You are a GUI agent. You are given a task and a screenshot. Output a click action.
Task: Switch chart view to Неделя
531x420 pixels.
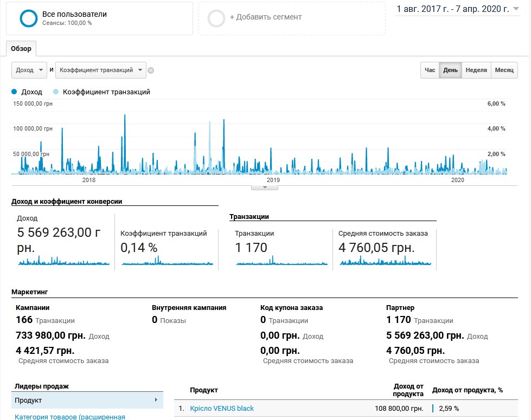pyautogui.click(x=476, y=70)
